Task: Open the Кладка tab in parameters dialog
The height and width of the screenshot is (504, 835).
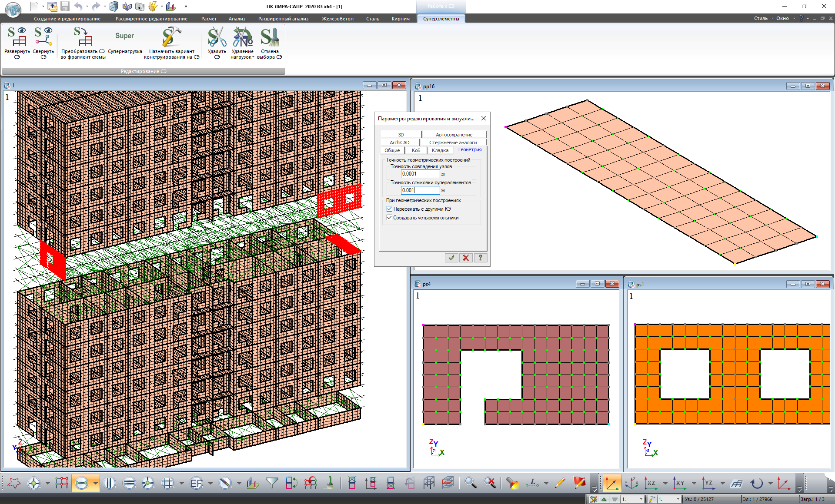Action: pos(440,150)
